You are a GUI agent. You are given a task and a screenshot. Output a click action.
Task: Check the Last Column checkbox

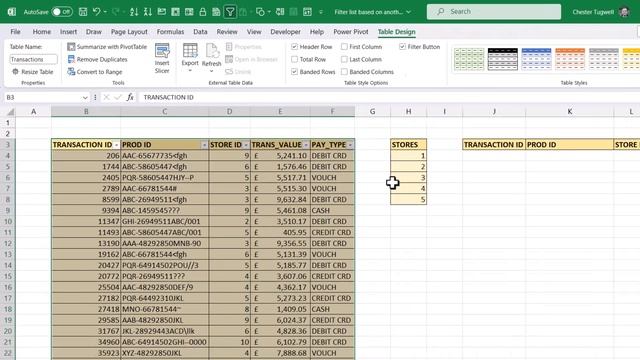[344, 59]
